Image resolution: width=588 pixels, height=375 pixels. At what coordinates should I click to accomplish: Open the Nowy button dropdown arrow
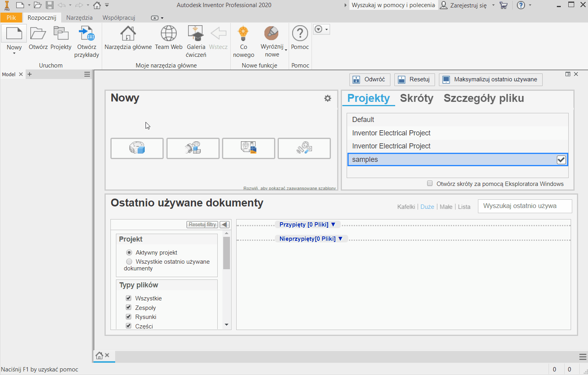[14, 53]
